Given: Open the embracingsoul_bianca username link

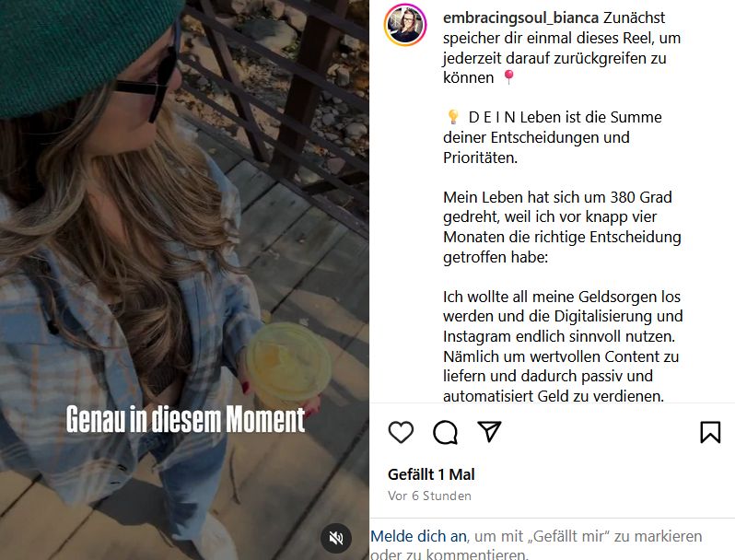Looking at the screenshot, I should click(520, 17).
